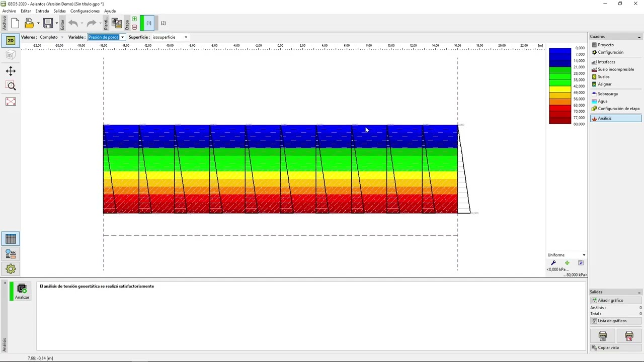The height and width of the screenshot is (362, 644).
Task: Run the Analizar button
Action: pos(22,292)
